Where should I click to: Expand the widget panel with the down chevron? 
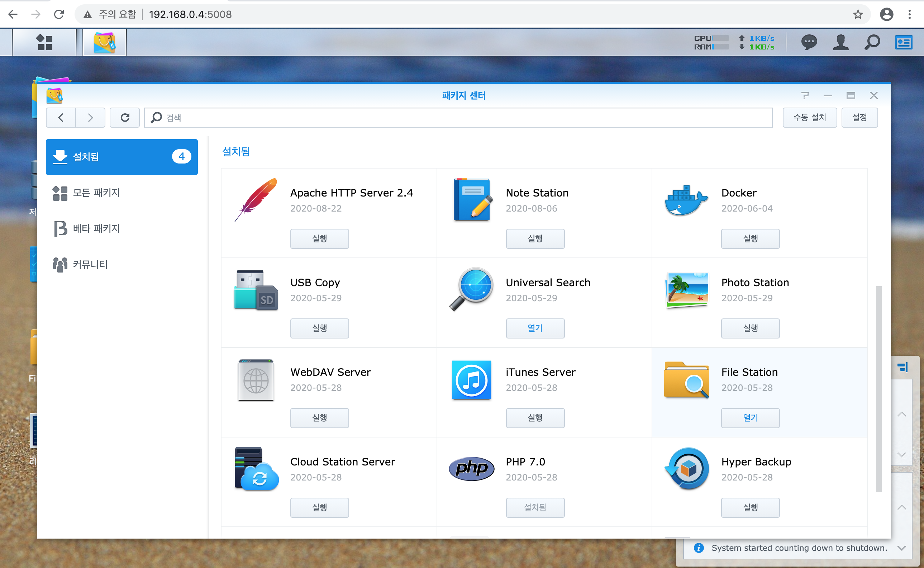(901, 455)
